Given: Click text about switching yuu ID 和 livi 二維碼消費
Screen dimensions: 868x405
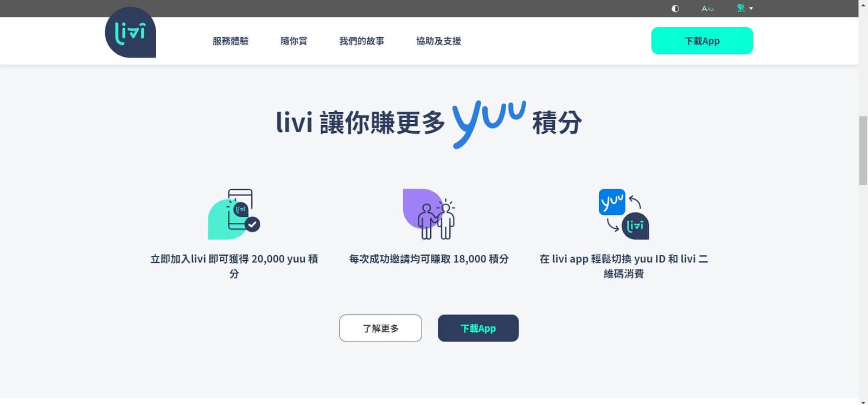Looking at the screenshot, I should tap(624, 266).
